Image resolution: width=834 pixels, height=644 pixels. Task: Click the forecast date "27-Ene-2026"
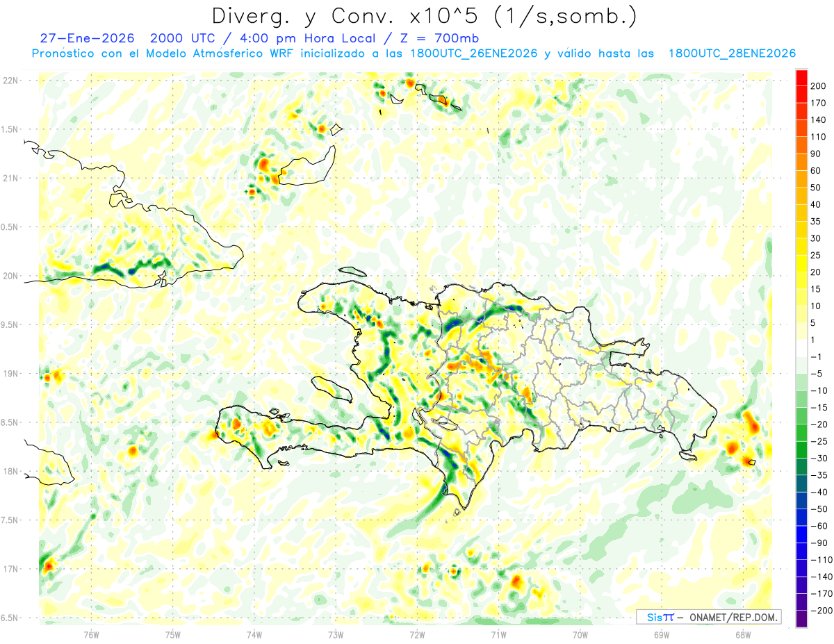tap(87, 38)
